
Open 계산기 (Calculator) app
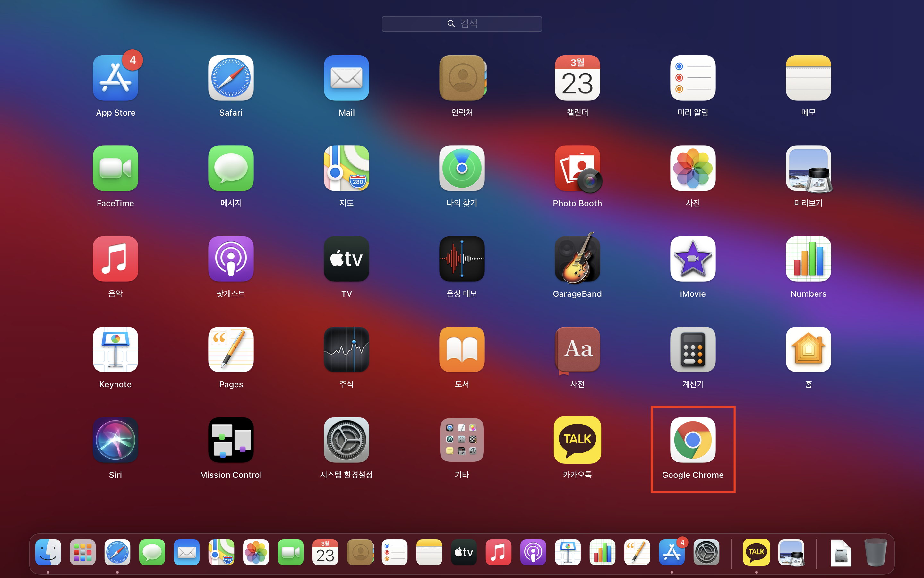click(693, 349)
